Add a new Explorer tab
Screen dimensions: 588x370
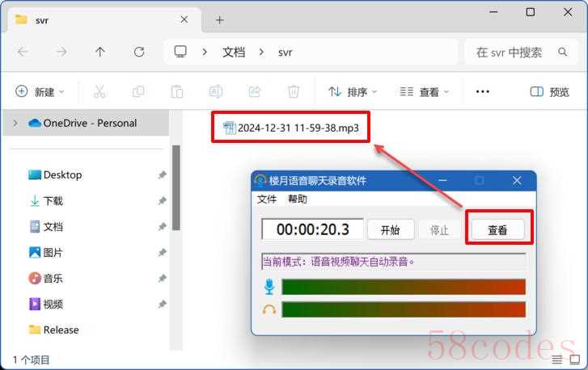pyautogui.click(x=220, y=20)
